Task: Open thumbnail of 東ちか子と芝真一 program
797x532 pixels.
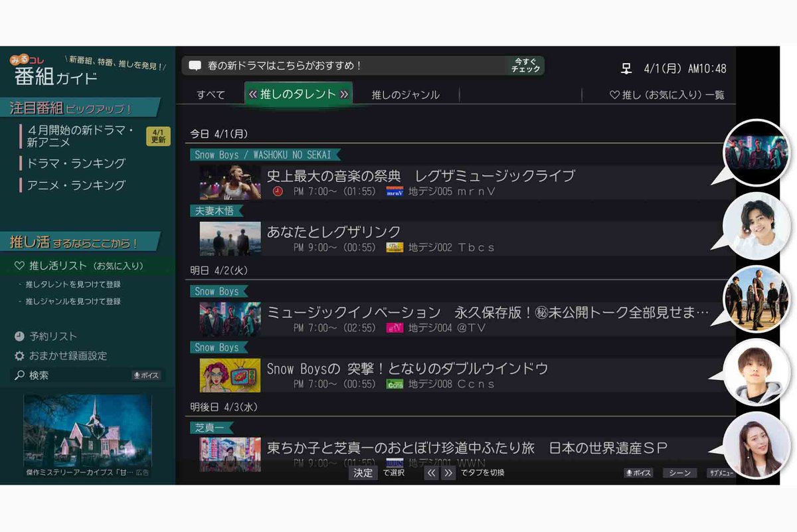Action: click(230, 454)
